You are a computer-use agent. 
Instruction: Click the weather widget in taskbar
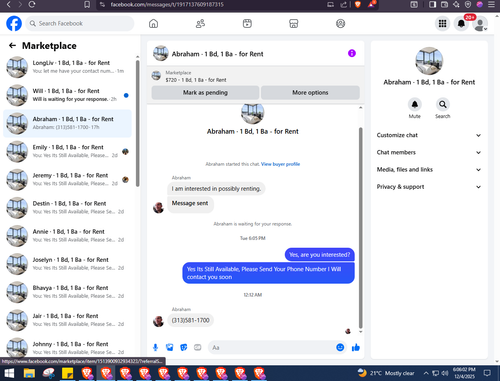click(x=386, y=373)
